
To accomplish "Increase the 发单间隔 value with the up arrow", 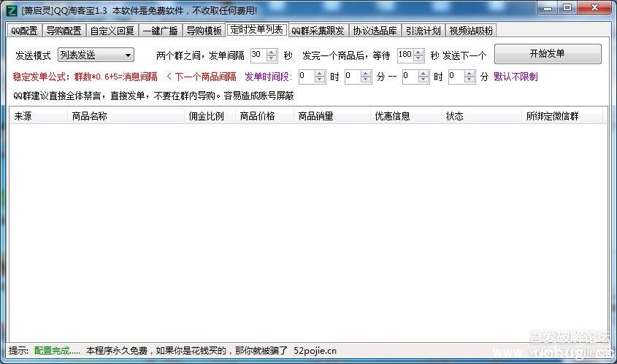I will point(272,53).
